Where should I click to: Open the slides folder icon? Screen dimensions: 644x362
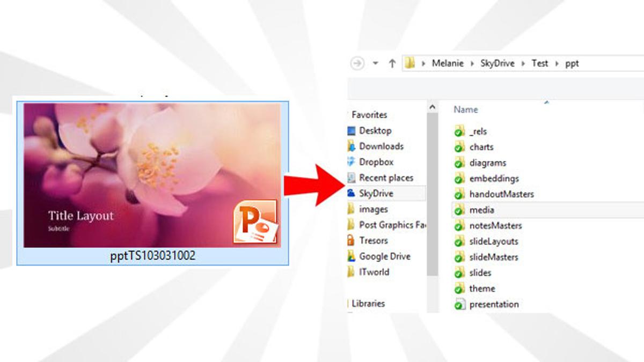click(459, 272)
